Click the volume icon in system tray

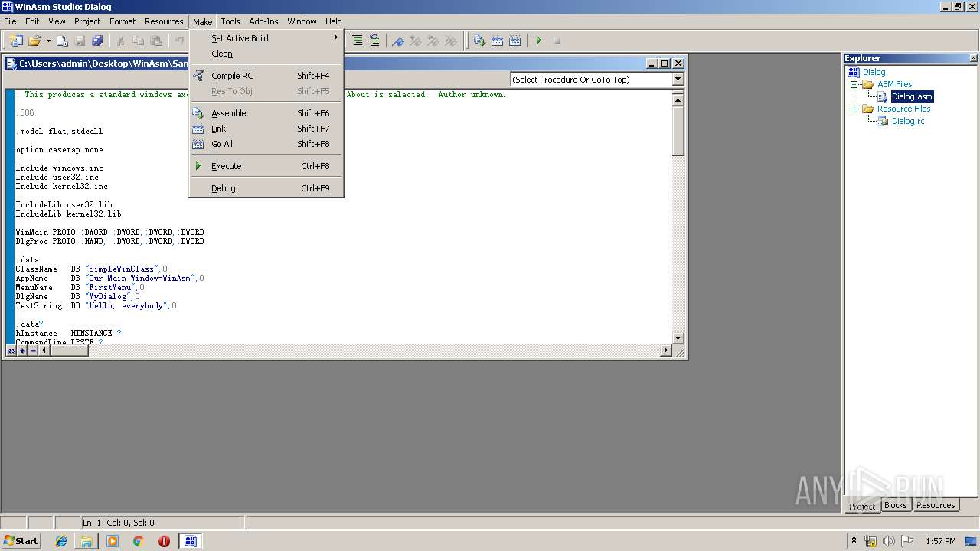(889, 541)
